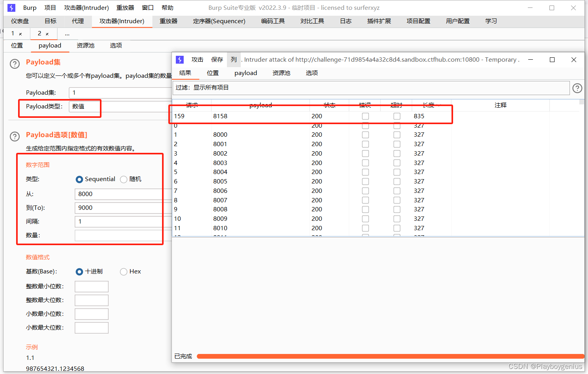Click the 数量 input field
Viewport: 588px width, 374px height.
point(123,235)
